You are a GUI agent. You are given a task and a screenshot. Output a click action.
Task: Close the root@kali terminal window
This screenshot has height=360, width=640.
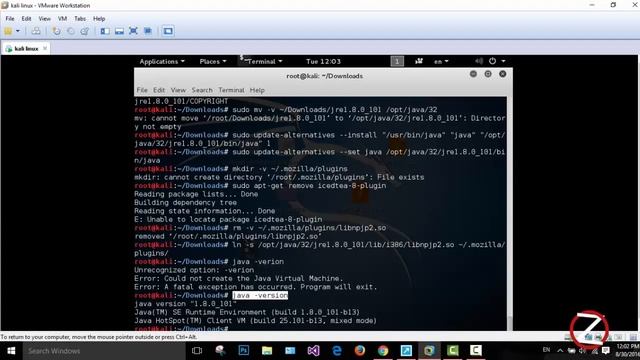point(502,74)
